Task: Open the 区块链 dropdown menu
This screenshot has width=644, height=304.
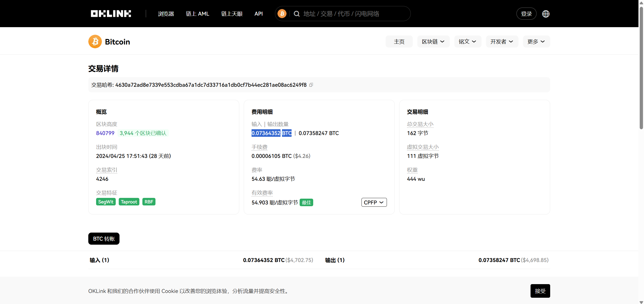Action: coord(433,41)
